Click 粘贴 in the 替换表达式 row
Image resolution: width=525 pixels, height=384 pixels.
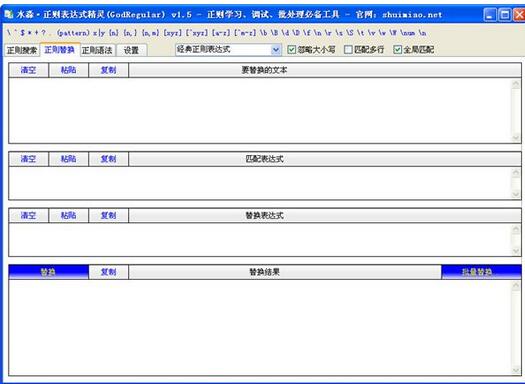pos(68,215)
